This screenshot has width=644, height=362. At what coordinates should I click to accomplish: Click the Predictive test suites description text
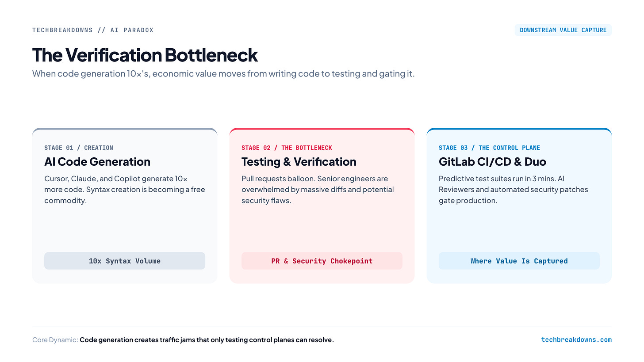coord(514,190)
